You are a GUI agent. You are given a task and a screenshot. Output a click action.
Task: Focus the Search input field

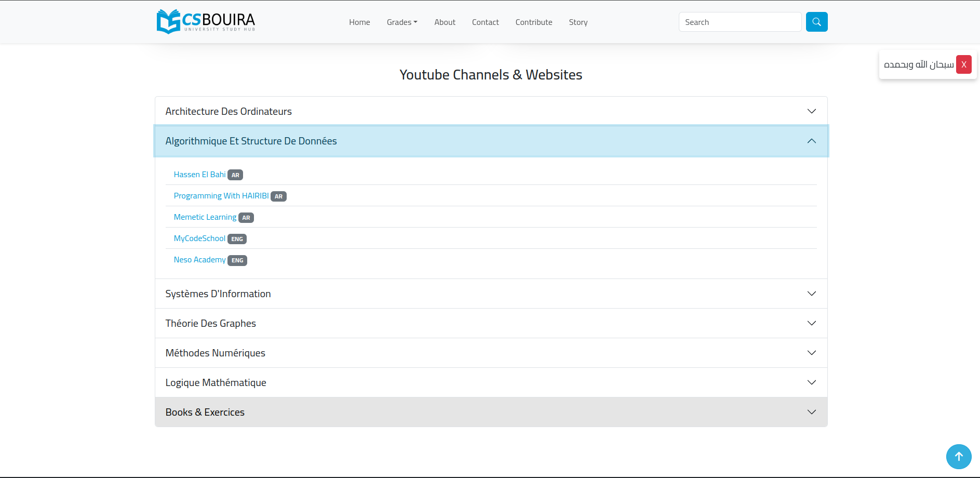pyautogui.click(x=740, y=22)
